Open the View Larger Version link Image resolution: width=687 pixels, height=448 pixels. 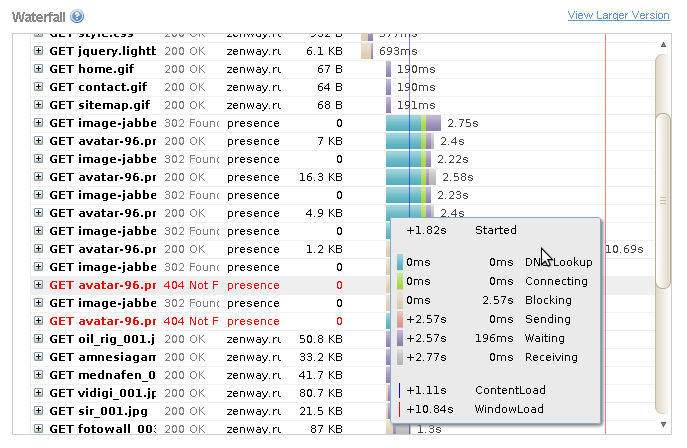pos(618,15)
